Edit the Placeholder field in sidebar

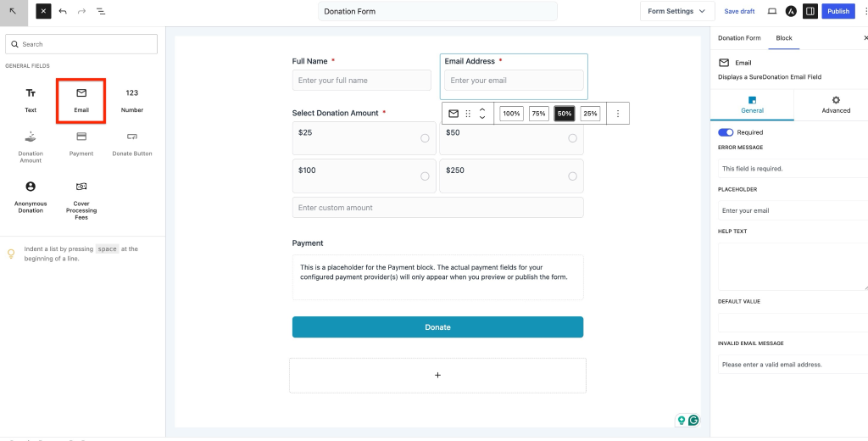793,210
